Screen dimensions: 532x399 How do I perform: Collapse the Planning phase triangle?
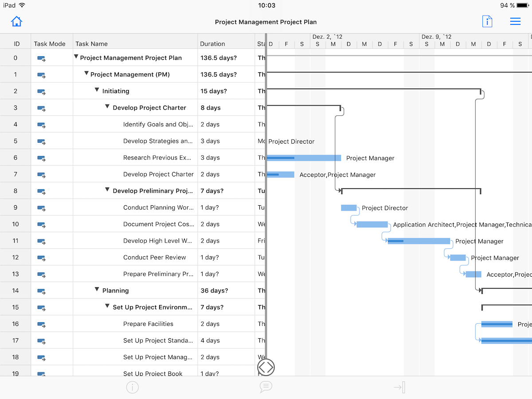pos(97,290)
